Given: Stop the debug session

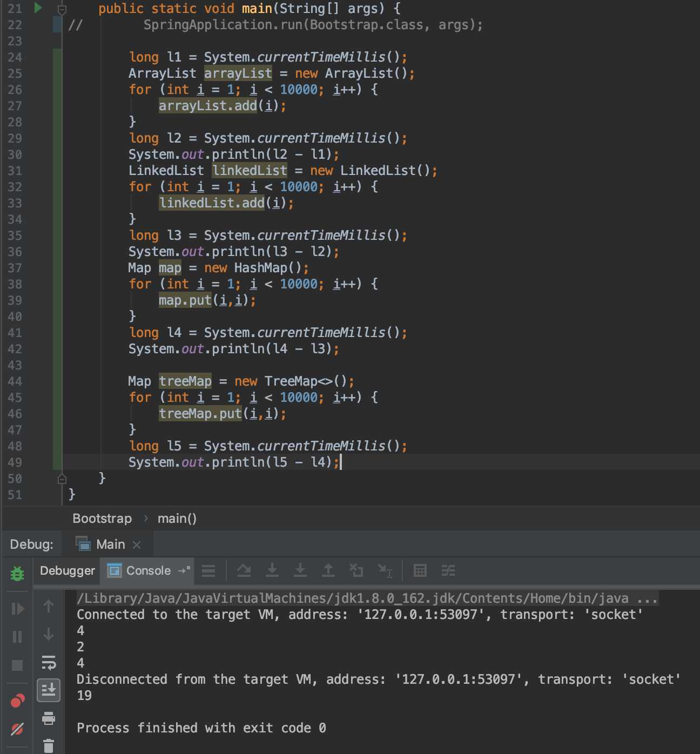Looking at the screenshot, I should (x=17, y=665).
